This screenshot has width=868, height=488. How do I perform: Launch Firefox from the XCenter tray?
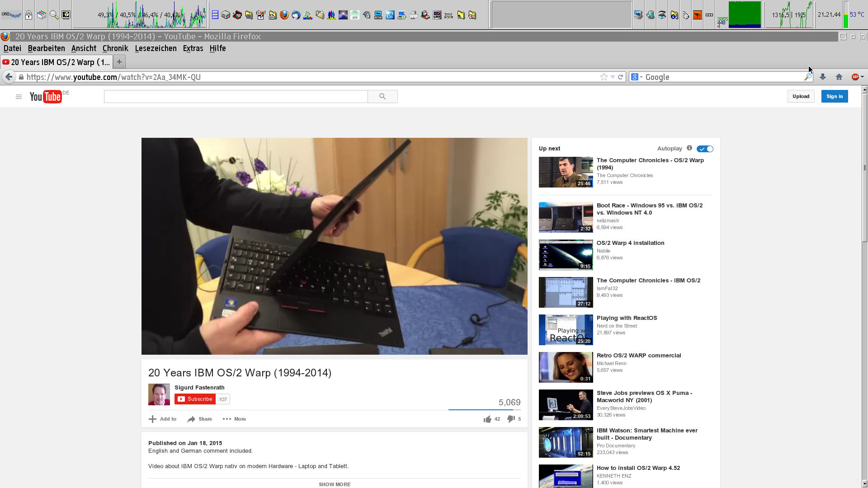coord(284,15)
